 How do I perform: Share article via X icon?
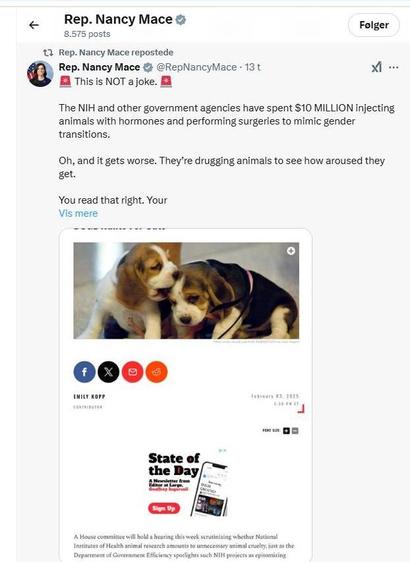coord(108,372)
